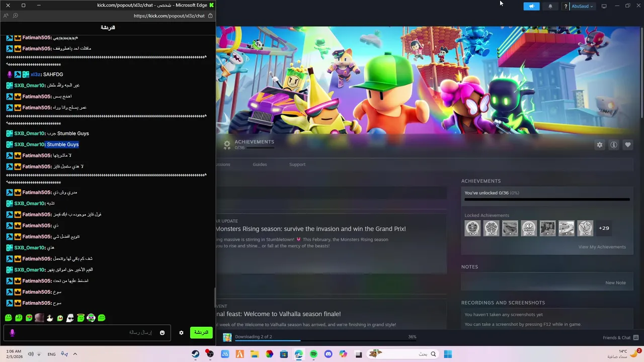Click highlighted Stumble Guys chat message

[x=63, y=144]
